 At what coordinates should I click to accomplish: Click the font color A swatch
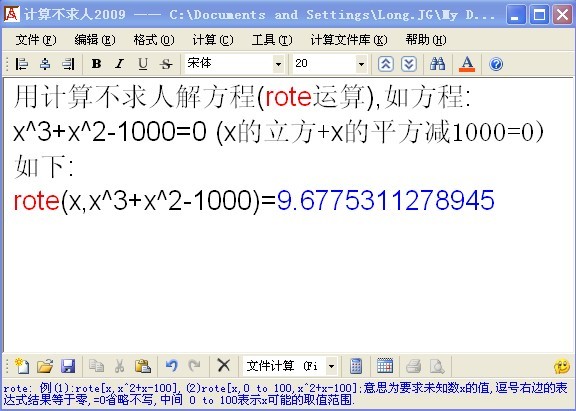pos(467,64)
